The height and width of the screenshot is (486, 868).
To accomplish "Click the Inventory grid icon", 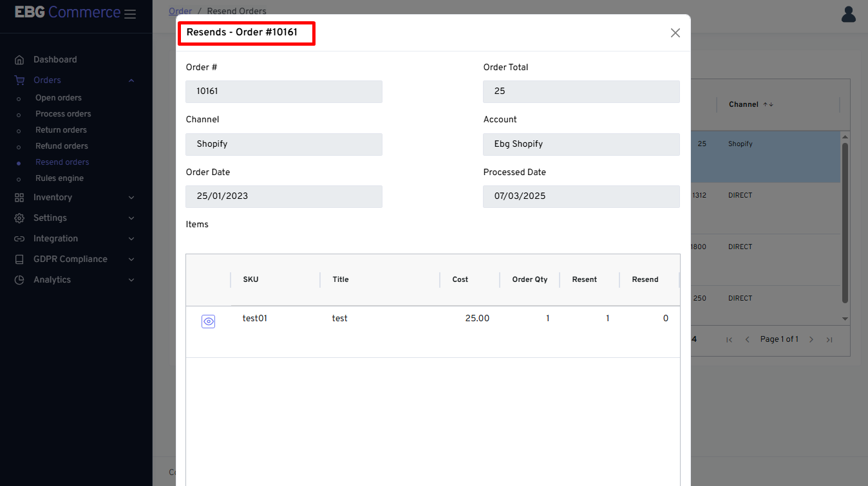I will coord(19,198).
